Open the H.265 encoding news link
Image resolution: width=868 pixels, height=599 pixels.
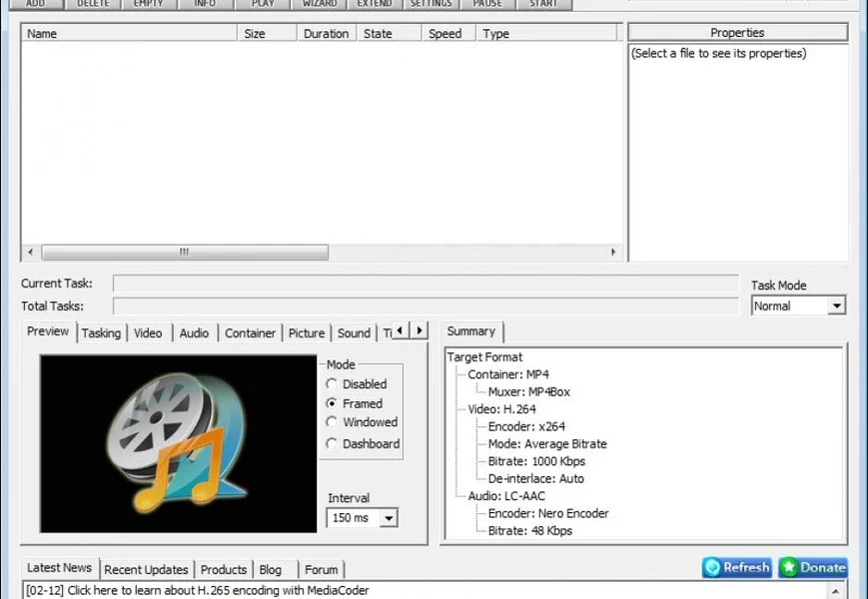click(x=198, y=591)
